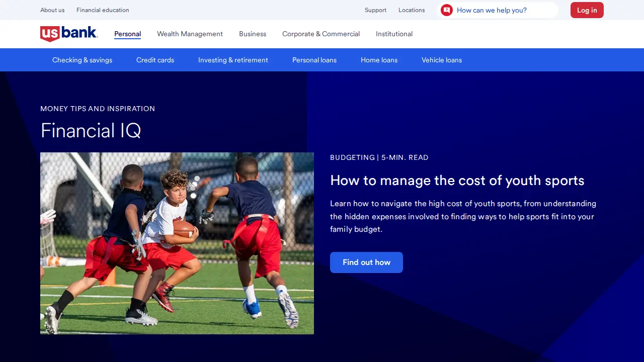Click the 'How can we help you?' search field
Screen dimensions: 644x362
(x=498, y=10)
